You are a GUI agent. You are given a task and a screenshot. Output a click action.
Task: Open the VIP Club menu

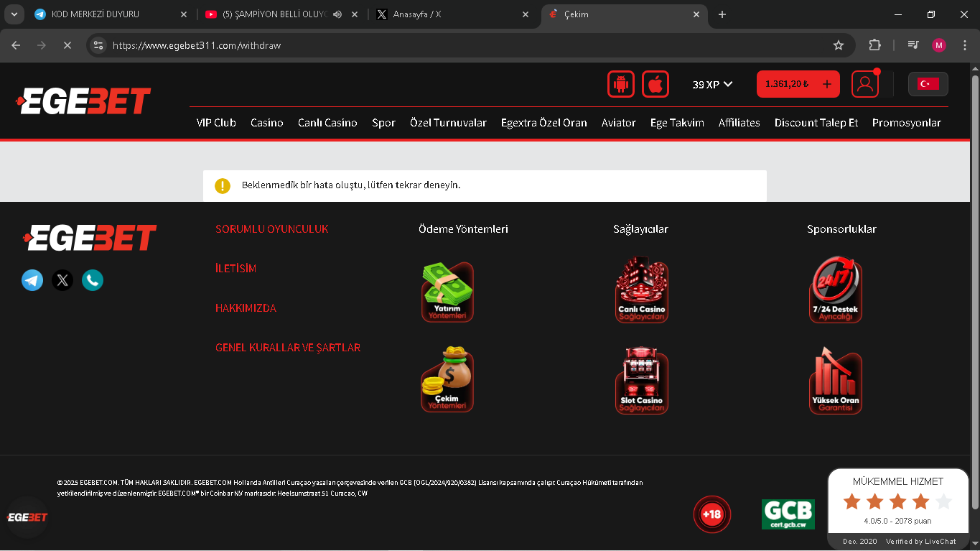click(x=216, y=123)
